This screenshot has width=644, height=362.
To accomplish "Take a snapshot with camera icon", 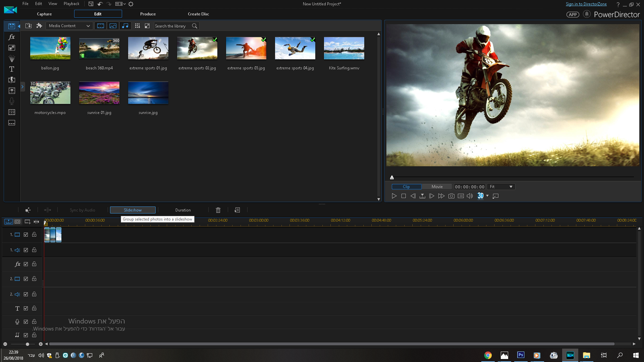I will click(x=451, y=196).
